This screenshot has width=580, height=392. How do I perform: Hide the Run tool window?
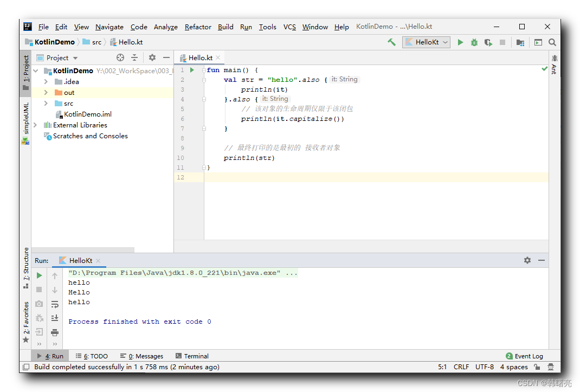point(541,260)
